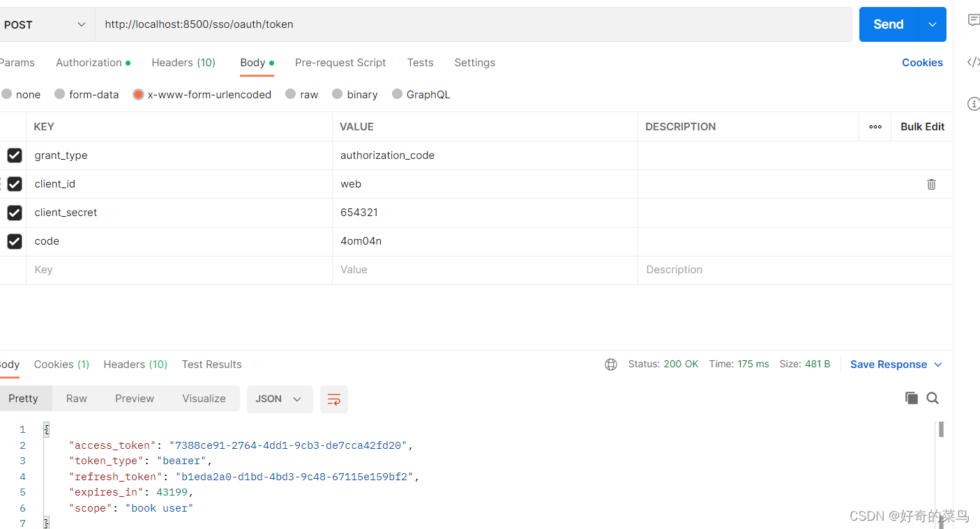Click the globe icon near the response status
The height and width of the screenshot is (529, 980).
point(611,364)
